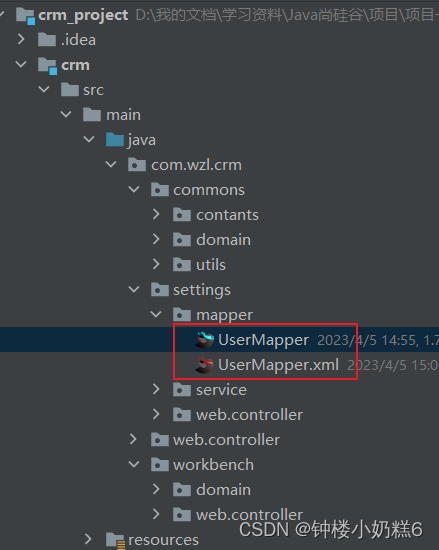439x550 pixels.
Task: Select the UserMapper.xml file name
Action: pos(278,365)
